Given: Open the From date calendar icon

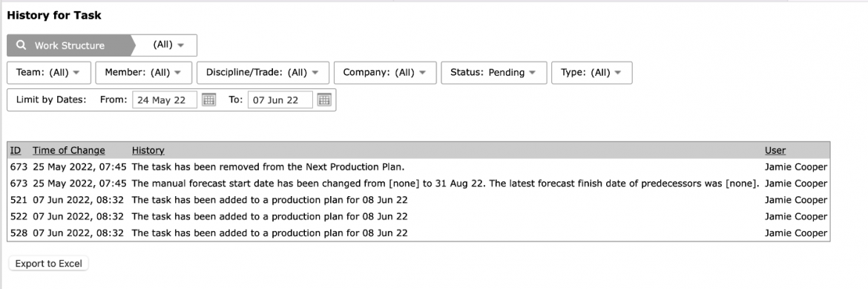Looking at the screenshot, I should click(x=208, y=100).
